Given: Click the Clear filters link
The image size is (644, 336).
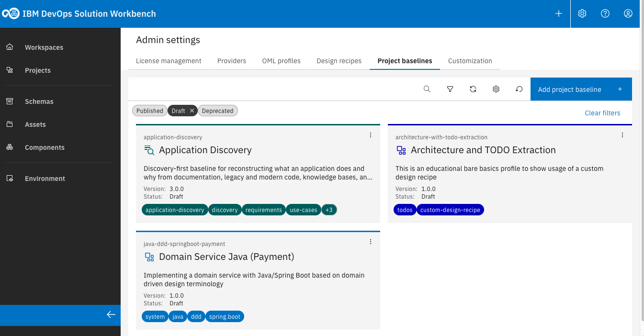Looking at the screenshot, I should coord(602,113).
